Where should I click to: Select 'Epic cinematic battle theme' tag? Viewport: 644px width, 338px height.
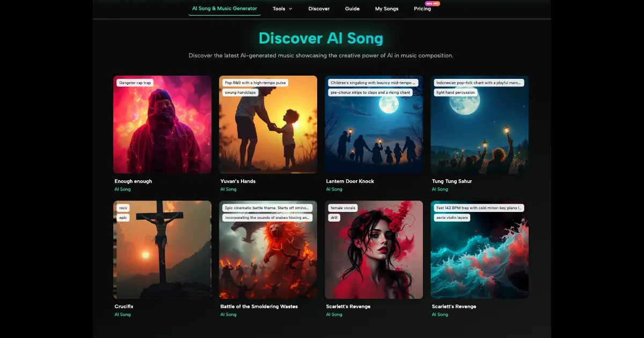click(x=267, y=208)
